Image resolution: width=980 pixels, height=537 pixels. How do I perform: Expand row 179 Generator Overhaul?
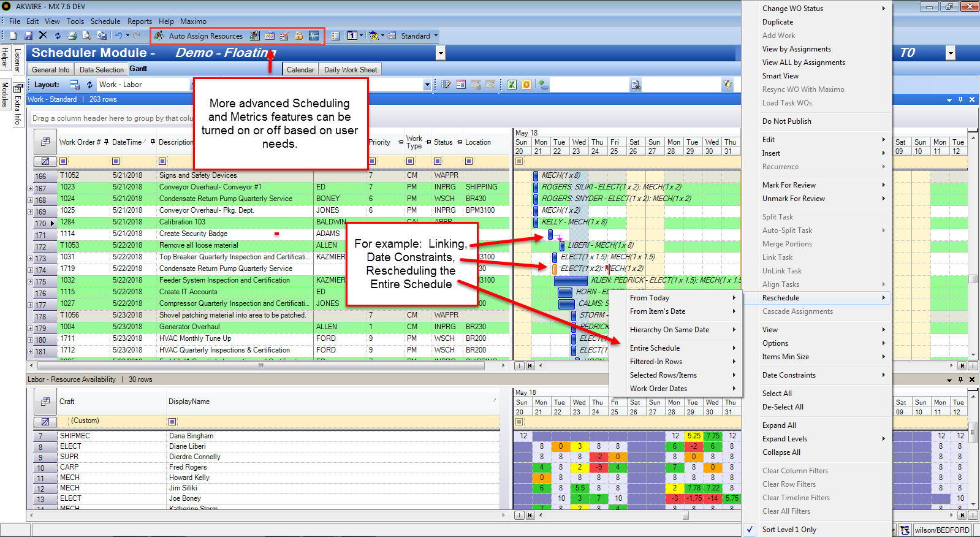click(x=31, y=328)
